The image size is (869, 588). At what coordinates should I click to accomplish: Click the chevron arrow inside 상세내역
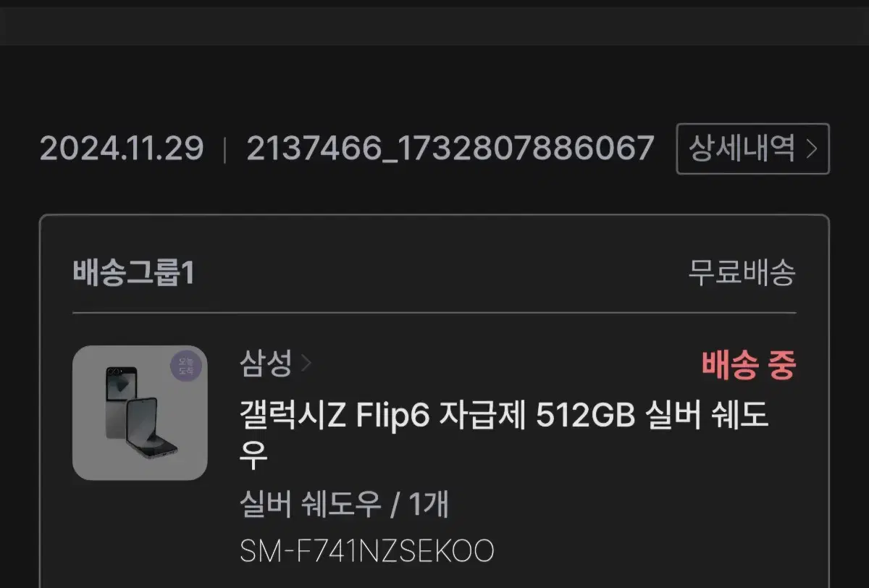pos(812,149)
